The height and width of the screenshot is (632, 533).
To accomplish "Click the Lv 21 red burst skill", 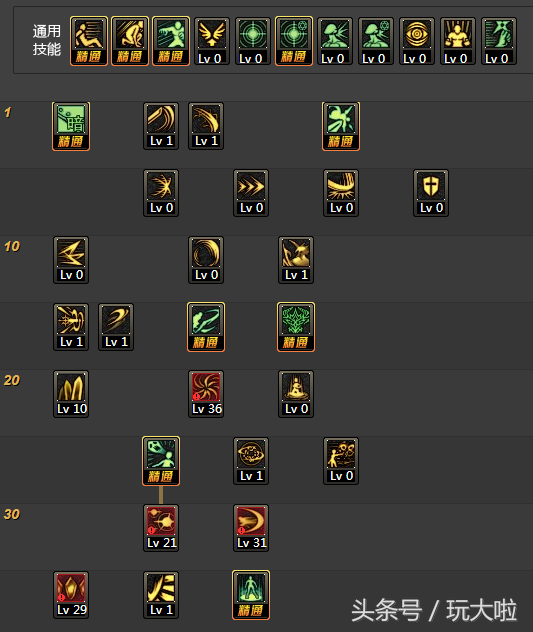I will coord(161,528).
